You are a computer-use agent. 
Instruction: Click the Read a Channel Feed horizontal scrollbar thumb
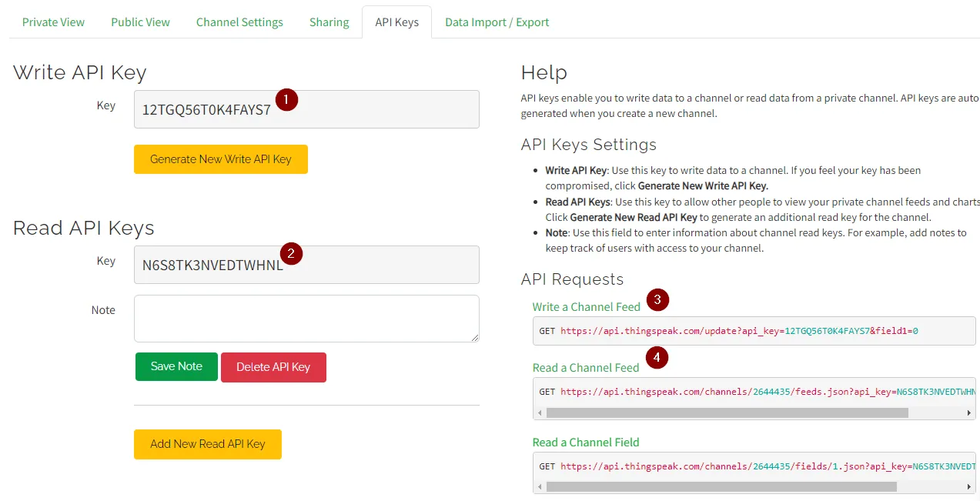(727, 413)
